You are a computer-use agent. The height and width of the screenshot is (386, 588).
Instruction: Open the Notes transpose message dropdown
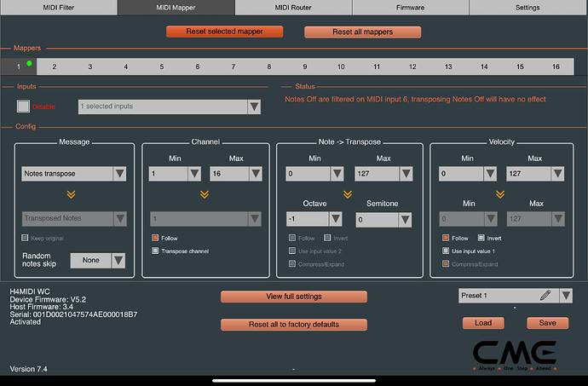[x=74, y=174]
